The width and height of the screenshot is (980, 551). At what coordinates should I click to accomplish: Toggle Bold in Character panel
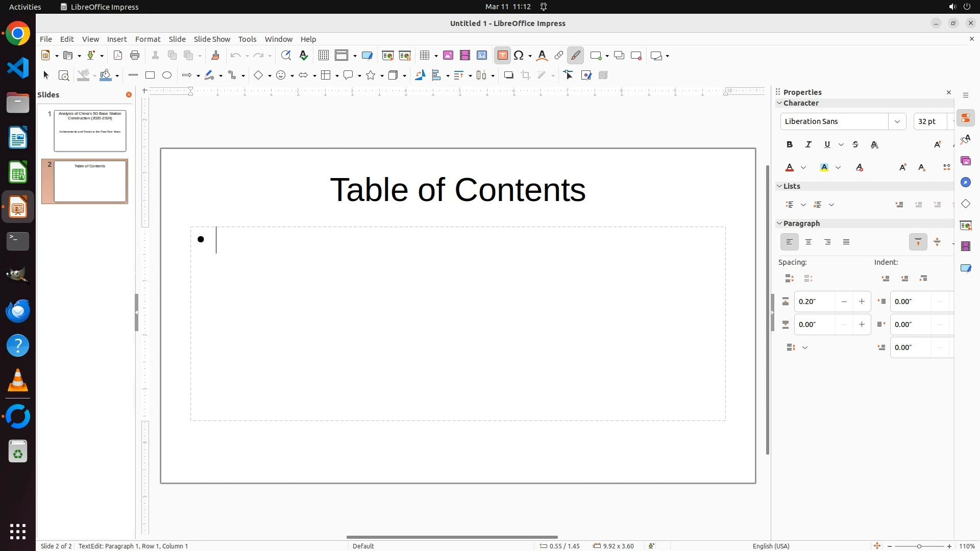[790, 145]
